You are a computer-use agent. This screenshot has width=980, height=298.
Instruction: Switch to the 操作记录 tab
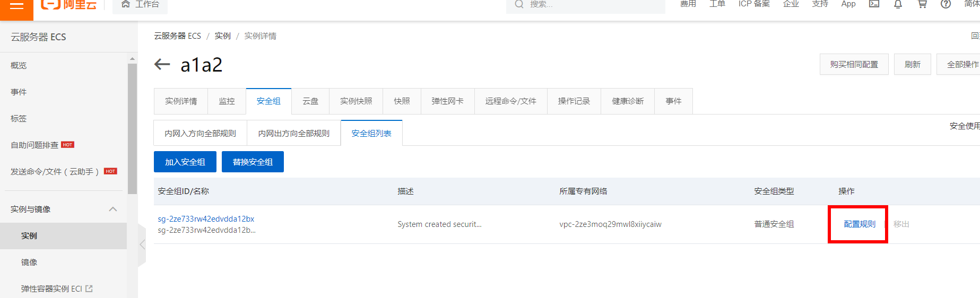(x=574, y=101)
